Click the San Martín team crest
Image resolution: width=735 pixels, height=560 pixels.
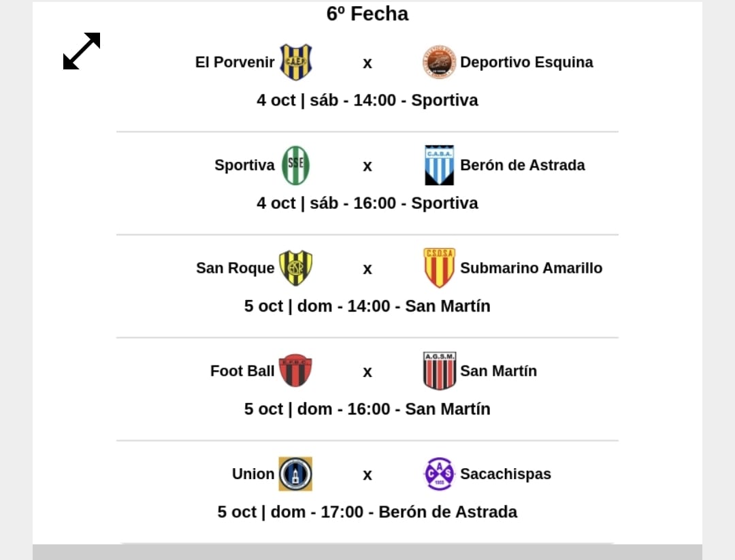coord(439,371)
